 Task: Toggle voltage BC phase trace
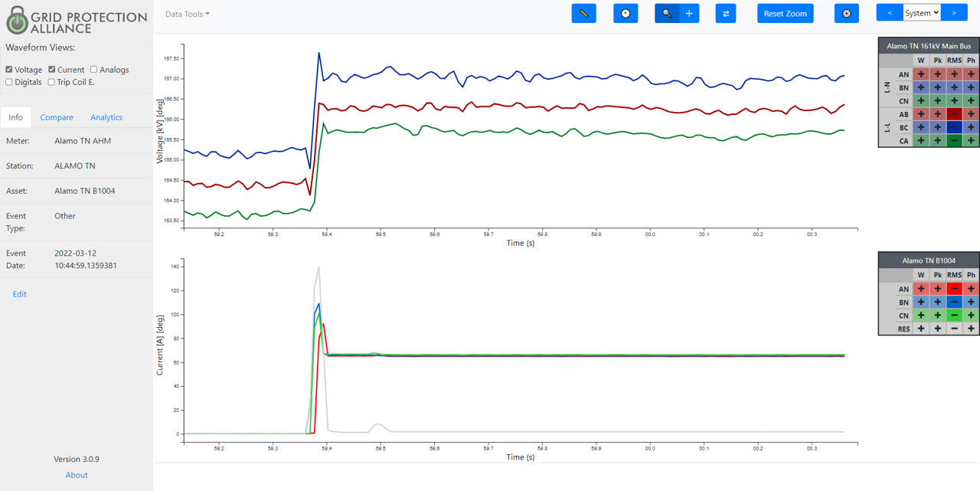pyautogui.click(x=971, y=127)
